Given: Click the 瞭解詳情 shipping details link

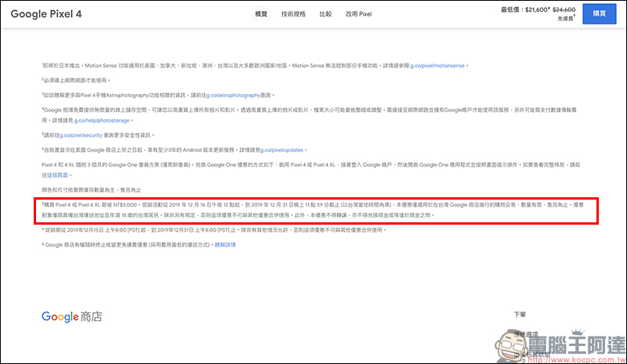Looking at the screenshot, I should [225, 244].
